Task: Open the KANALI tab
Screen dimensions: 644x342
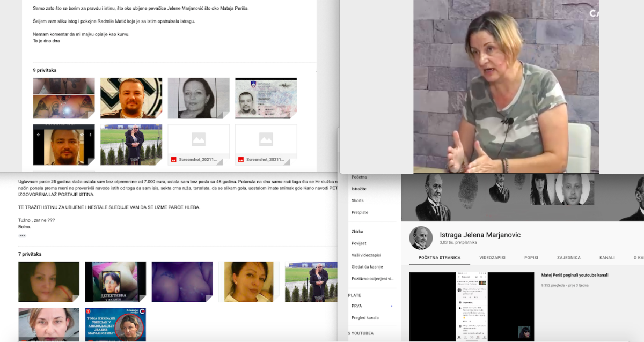Action: click(x=606, y=258)
